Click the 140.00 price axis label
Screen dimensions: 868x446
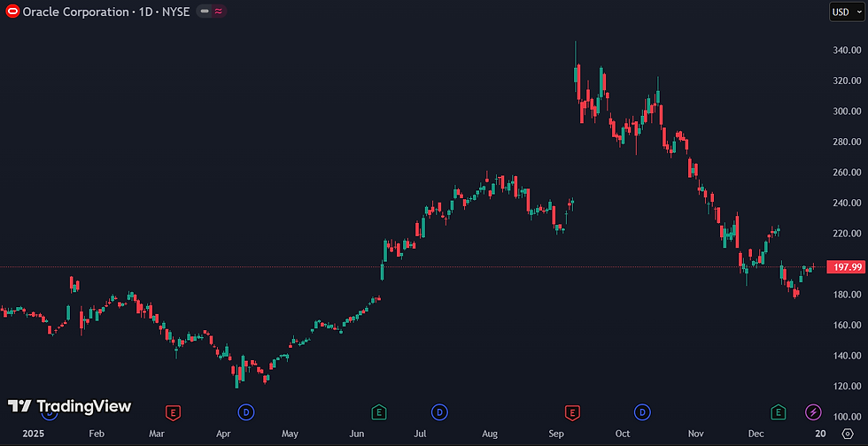click(847, 355)
